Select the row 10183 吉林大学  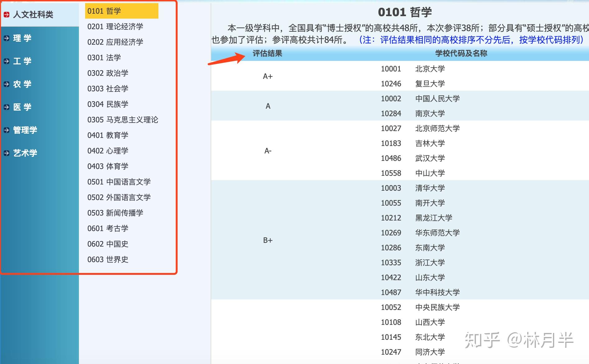point(413,143)
